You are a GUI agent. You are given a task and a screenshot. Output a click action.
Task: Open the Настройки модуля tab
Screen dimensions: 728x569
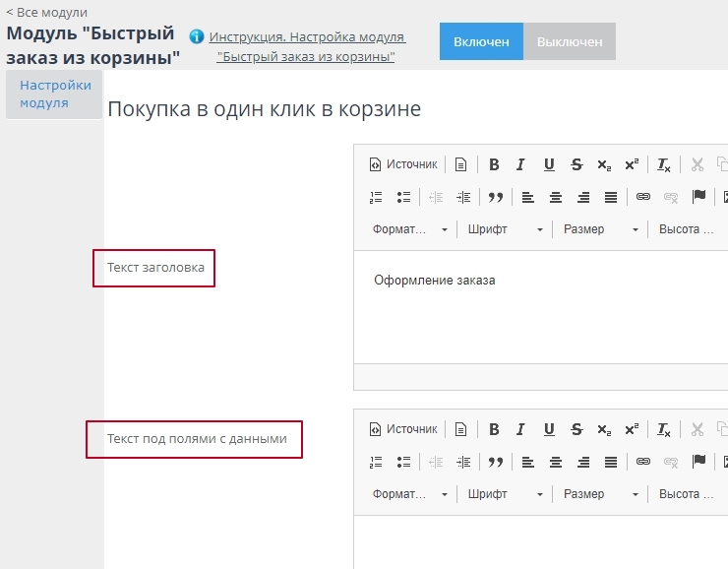(55, 94)
